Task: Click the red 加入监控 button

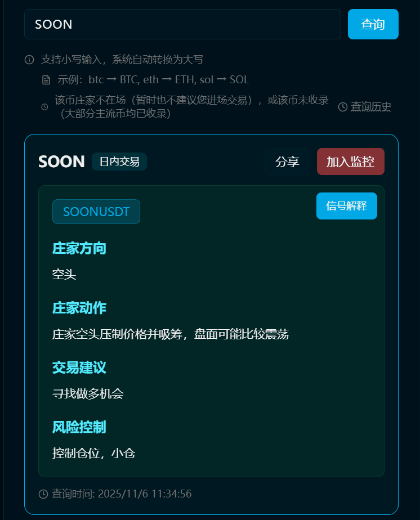Action: point(351,162)
